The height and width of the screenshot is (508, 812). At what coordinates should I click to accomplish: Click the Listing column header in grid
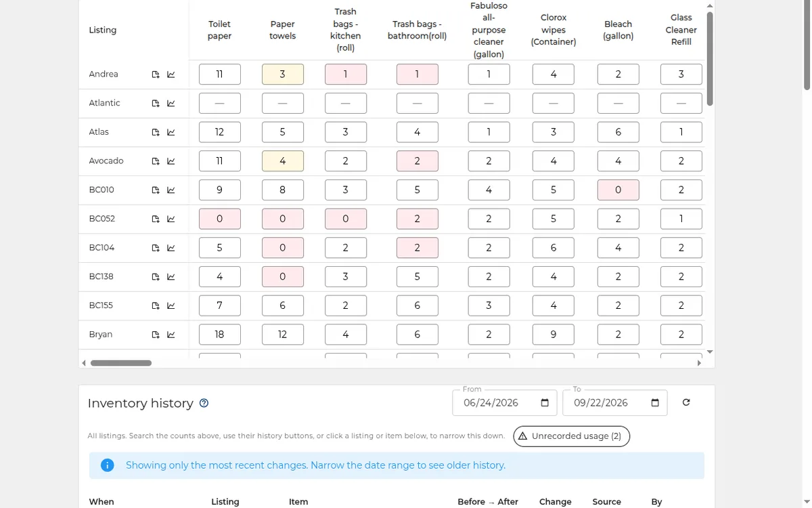[103, 30]
